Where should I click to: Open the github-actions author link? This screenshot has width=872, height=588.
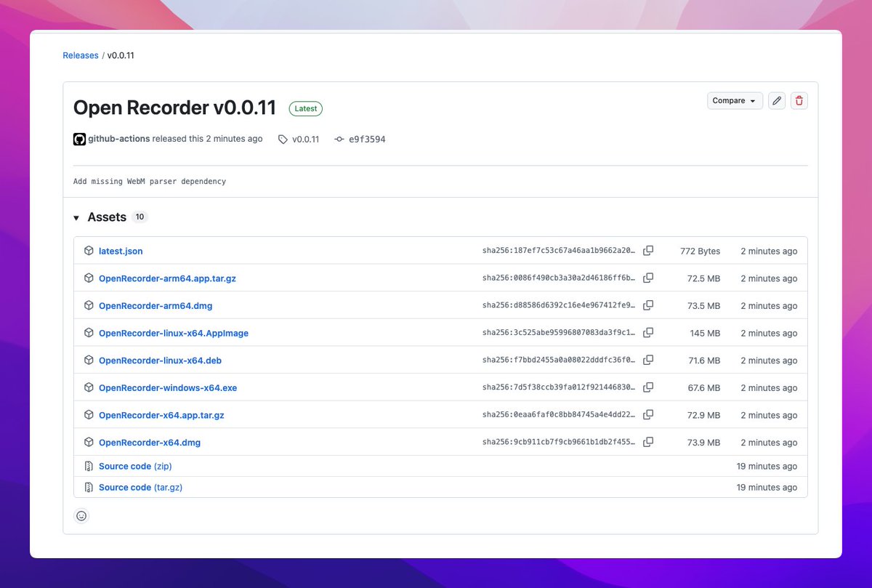tap(119, 139)
